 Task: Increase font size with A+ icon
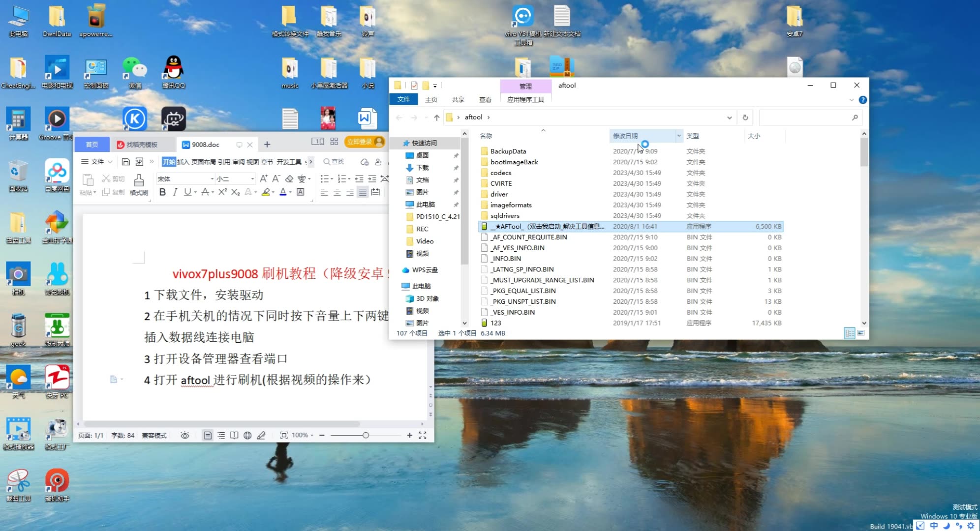click(x=264, y=178)
